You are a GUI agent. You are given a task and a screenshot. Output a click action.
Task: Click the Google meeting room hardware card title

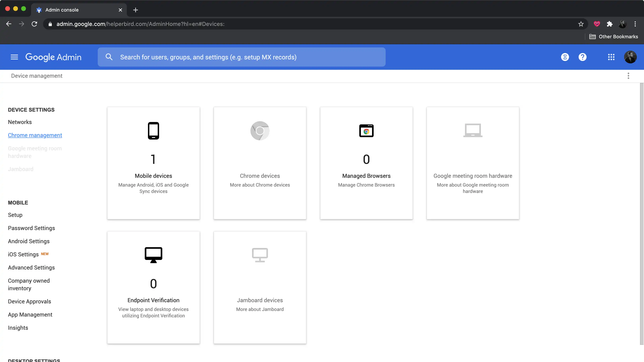pos(473,176)
